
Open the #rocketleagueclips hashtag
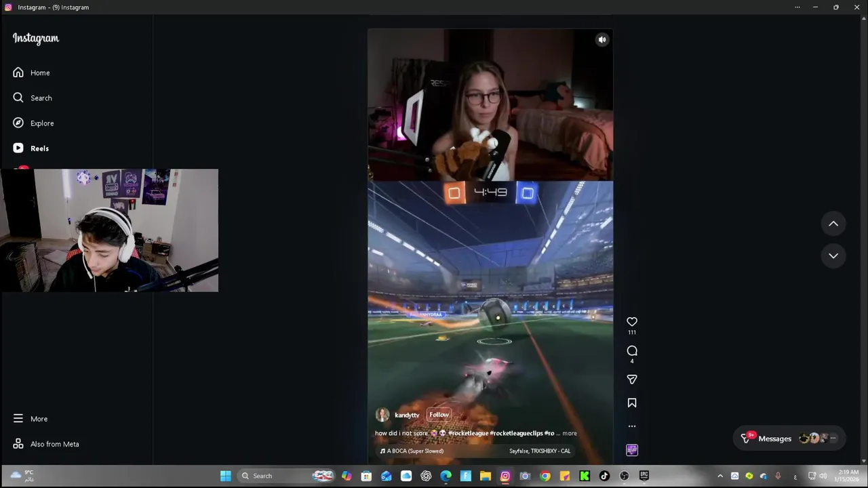(517, 433)
